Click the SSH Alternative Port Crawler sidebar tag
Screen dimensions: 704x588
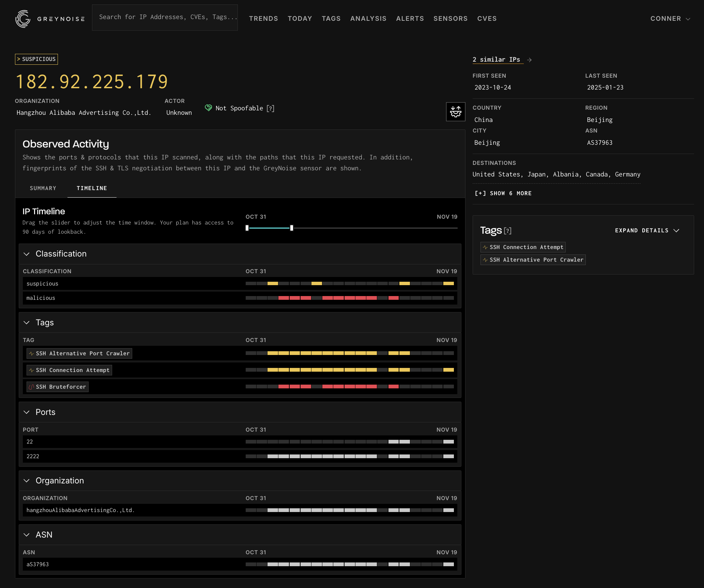point(533,260)
